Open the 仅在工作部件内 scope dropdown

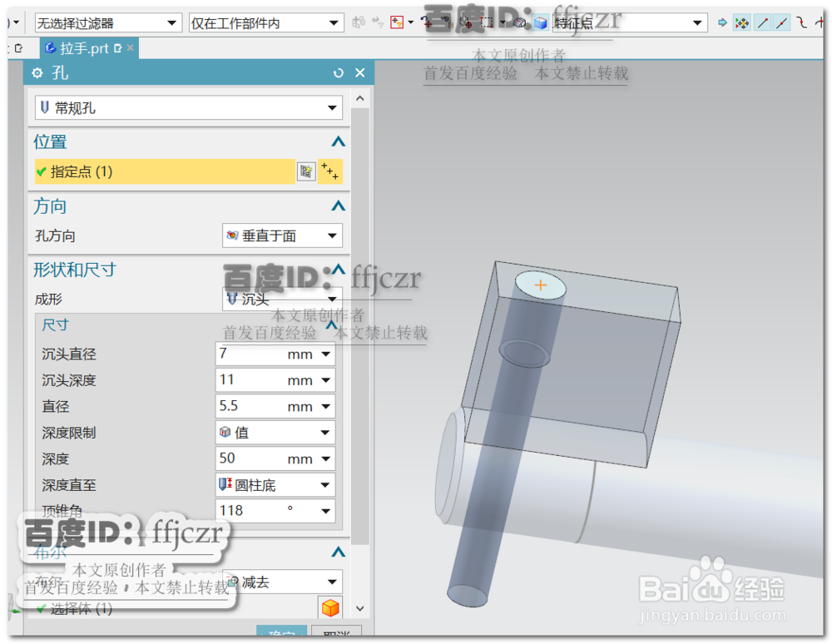266,22
